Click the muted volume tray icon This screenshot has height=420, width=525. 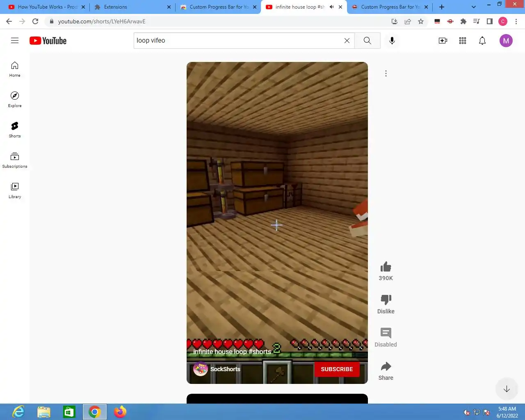(x=466, y=412)
